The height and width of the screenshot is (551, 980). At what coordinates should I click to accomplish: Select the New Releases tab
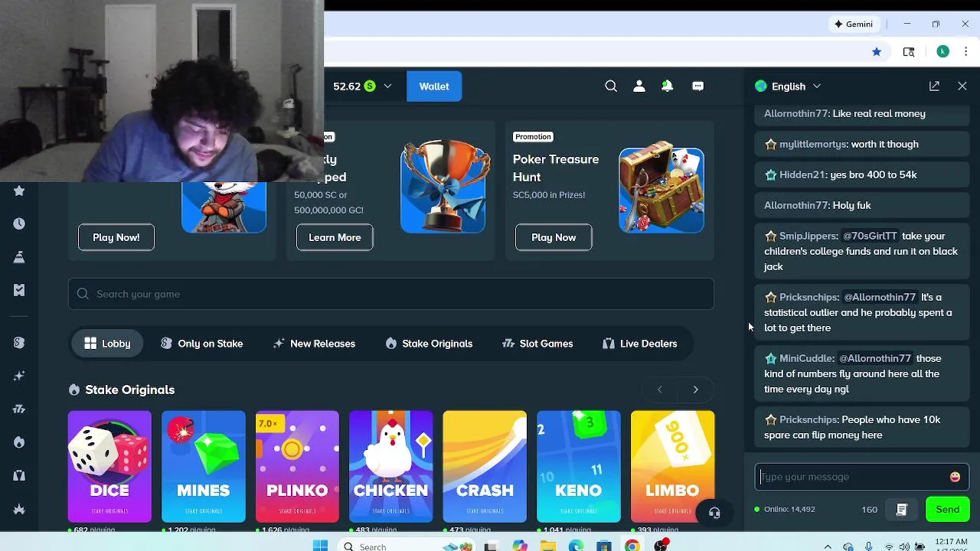(314, 344)
